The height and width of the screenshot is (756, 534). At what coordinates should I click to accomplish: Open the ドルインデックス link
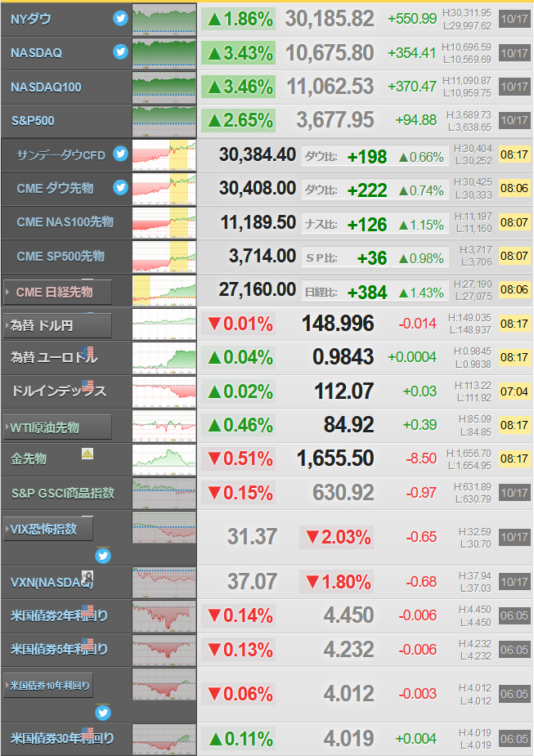point(59,391)
